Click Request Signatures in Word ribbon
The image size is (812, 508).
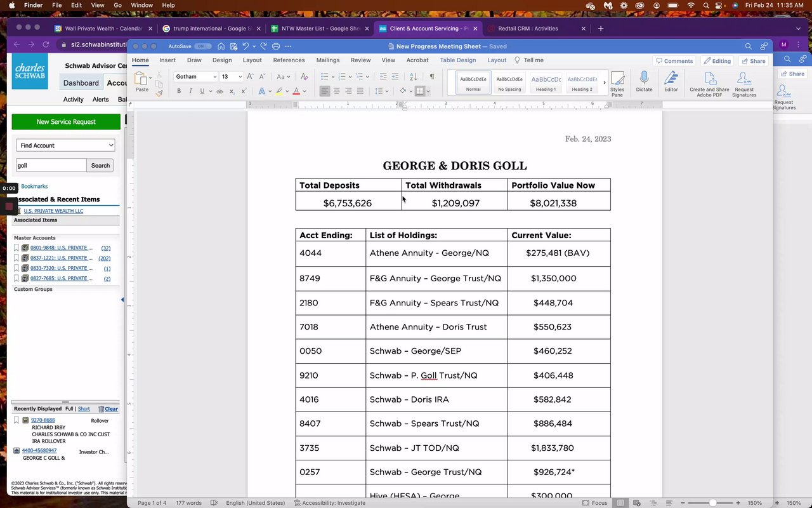(x=744, y=84)
